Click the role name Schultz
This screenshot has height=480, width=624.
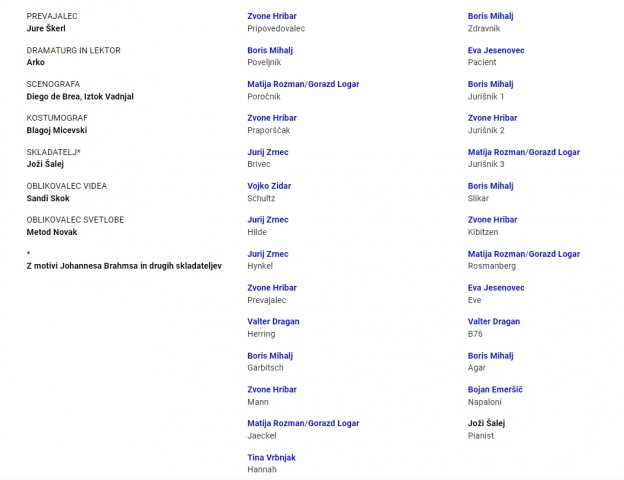coord(261,198)
